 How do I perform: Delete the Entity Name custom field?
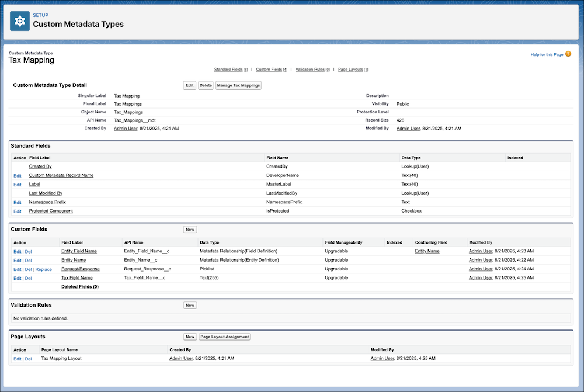28,261
